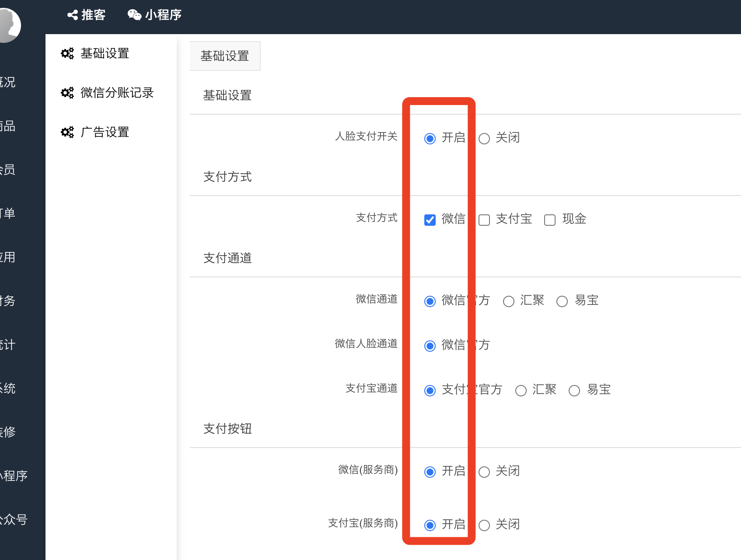Select 关闭 for 微信(服务商) payment button
The width and height of the screenshot is (741, 560).
tap(484, 472)
